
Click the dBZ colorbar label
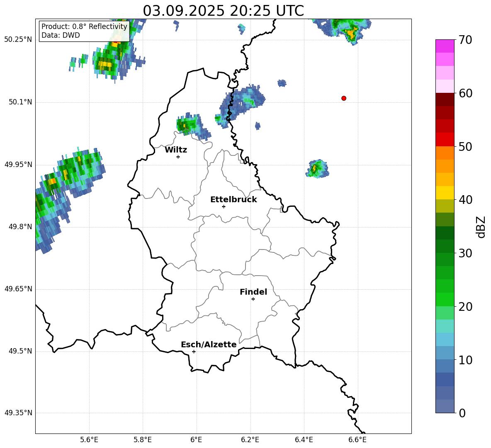pyautogui.click(x=481, y=227)
